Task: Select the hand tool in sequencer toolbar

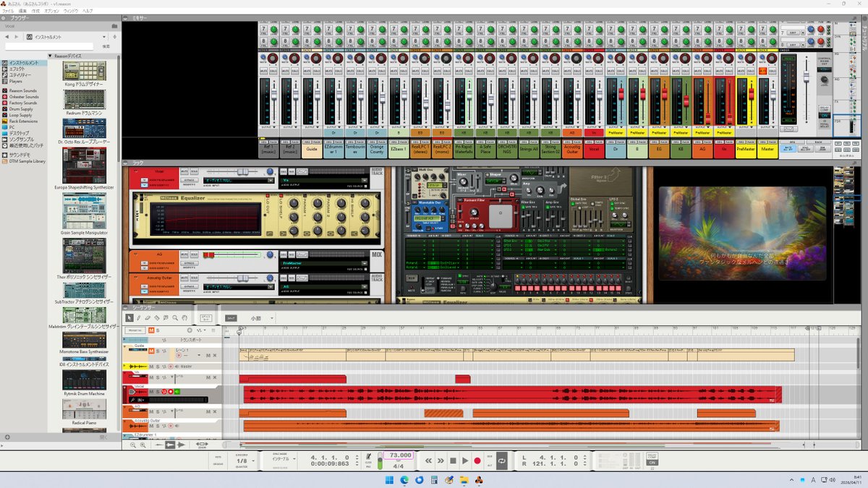Action: [x=184, y=318]
